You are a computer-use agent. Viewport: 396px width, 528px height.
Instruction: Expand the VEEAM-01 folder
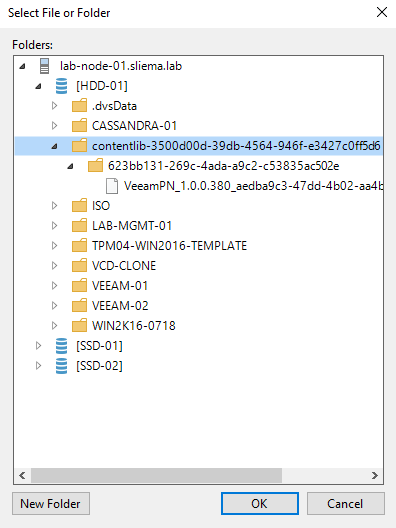pyautogui.click(x=55, y=286)
